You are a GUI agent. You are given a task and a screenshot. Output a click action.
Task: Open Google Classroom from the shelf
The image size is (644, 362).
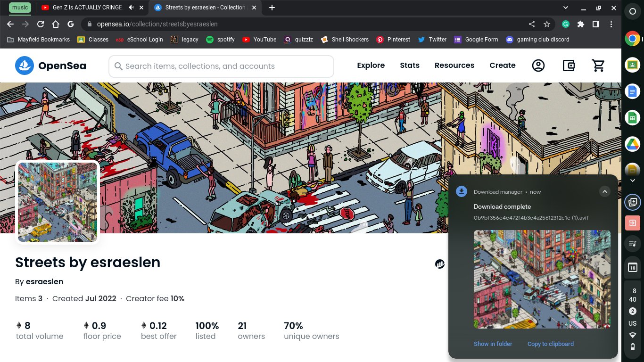click(x=632, y=66)
